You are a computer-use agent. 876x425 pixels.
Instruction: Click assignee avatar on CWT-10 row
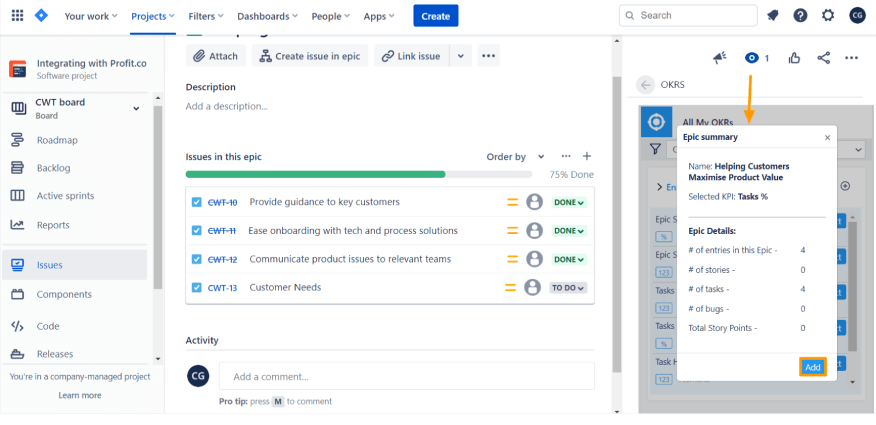coord(535,202)
